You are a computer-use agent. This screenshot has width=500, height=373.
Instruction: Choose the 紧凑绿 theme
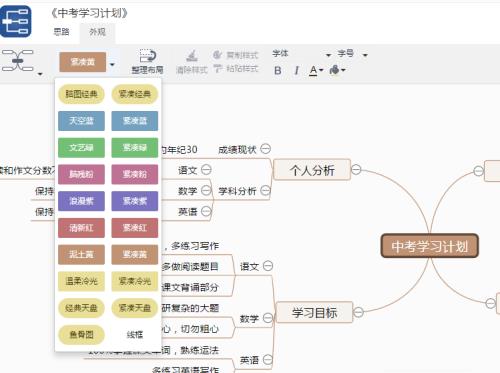click(135, 148)
